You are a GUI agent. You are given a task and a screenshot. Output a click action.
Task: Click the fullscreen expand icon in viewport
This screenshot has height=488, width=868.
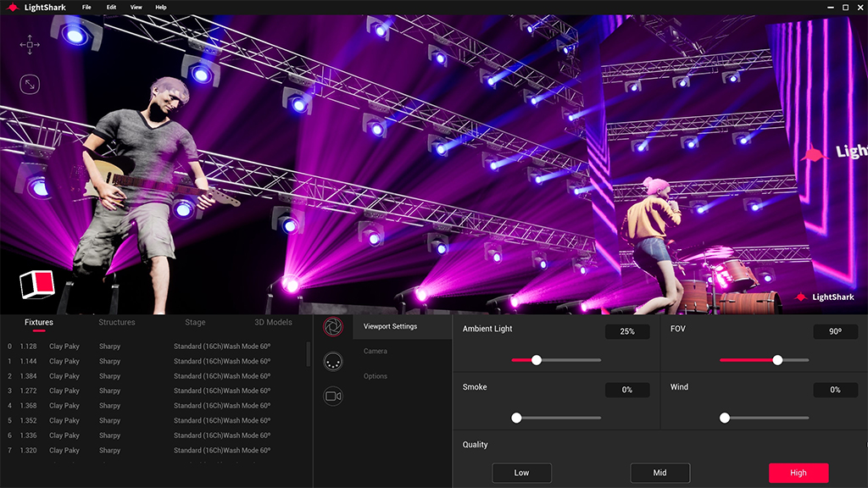click(30, 84)
